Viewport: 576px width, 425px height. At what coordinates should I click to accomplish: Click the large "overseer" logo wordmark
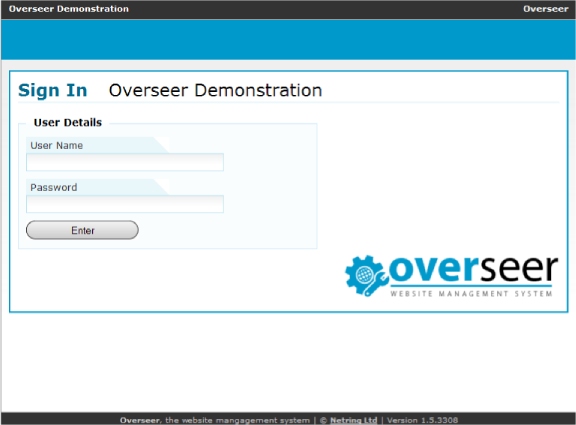coord(473,269)
